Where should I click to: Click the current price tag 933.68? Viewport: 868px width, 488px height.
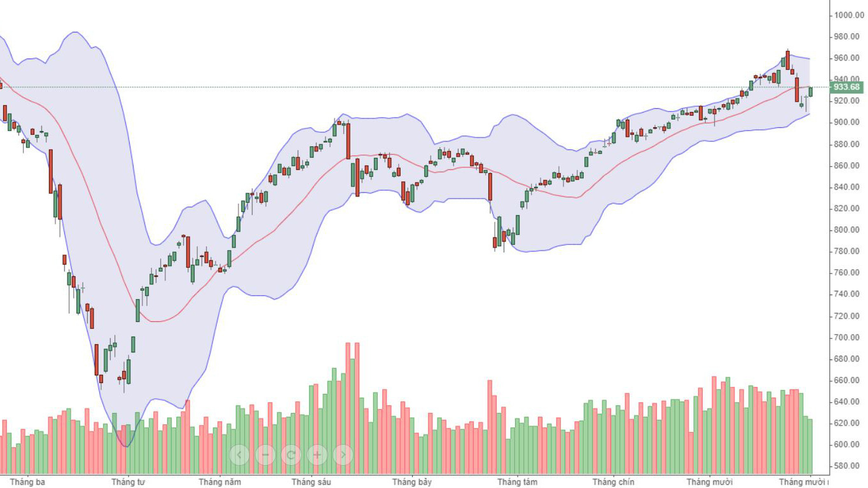click(846, 87)
